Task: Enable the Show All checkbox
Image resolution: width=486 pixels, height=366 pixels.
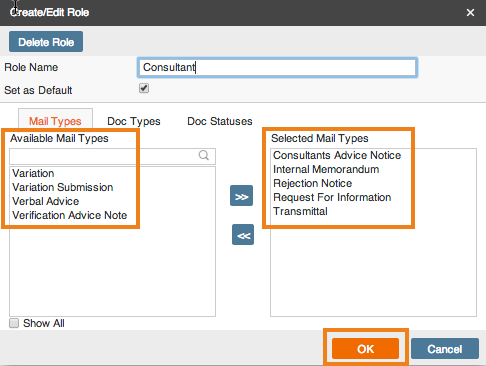Action: (x=14, y=323)
